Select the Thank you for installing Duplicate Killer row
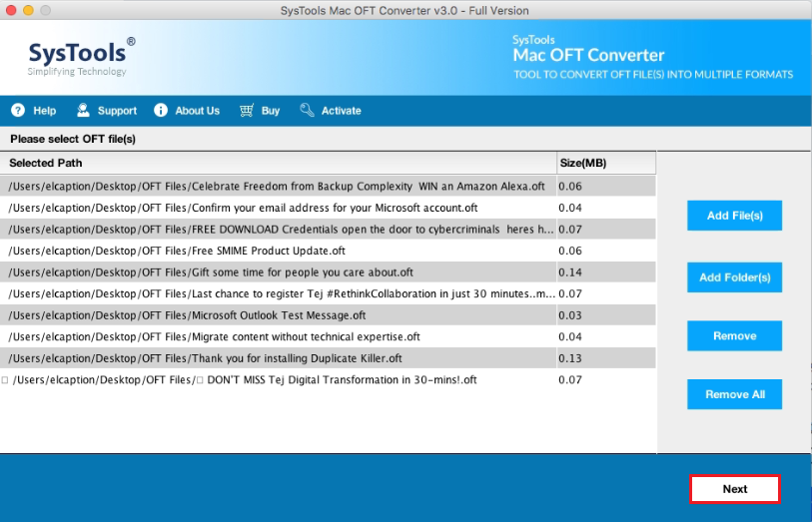812x522 pixels. click(x=328, y=358)
